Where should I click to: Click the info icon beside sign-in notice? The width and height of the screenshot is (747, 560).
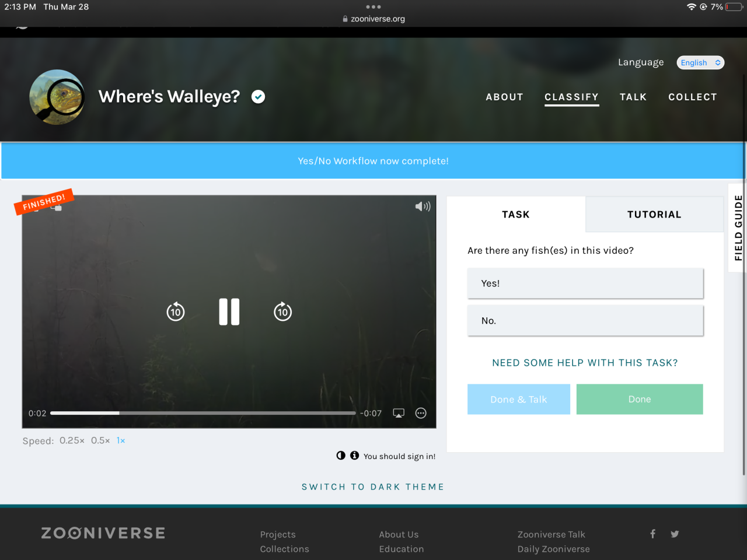354,456
